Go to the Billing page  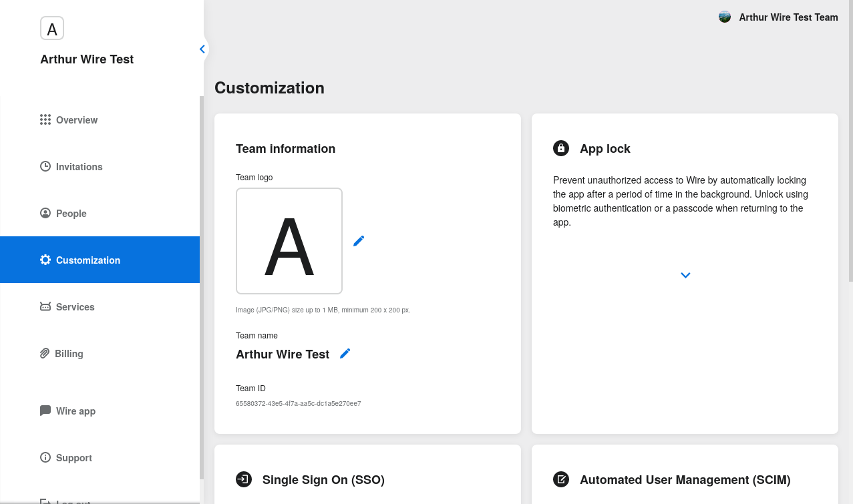[x=100, y=353]
